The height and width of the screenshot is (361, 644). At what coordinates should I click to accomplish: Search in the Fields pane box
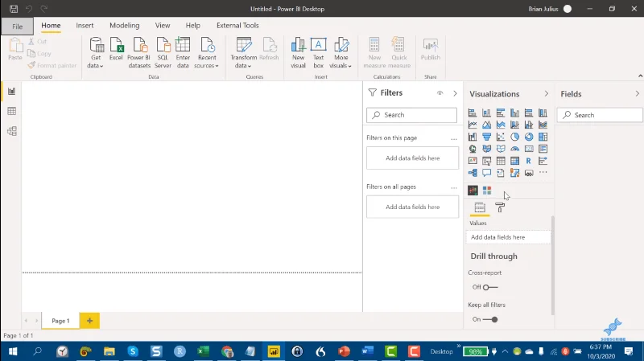[x=600, y=115]
